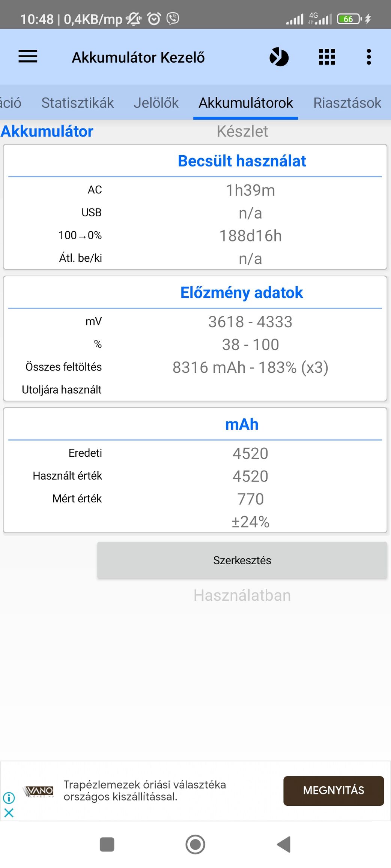
Task: Close the Vano advertisement banner
Action: (x=9, y=813)
